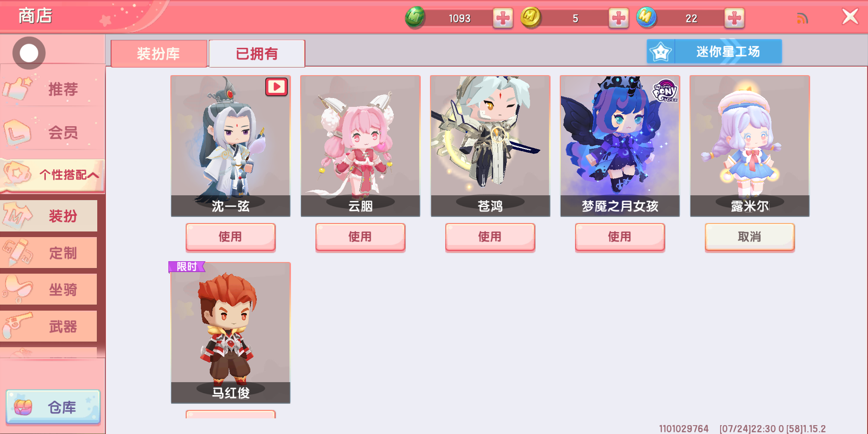Select the 苍鸿 character thumbnail
Image resolution: width=868 pixels, height=434 pixels.
pyautogui.click(x=490, y=146)
